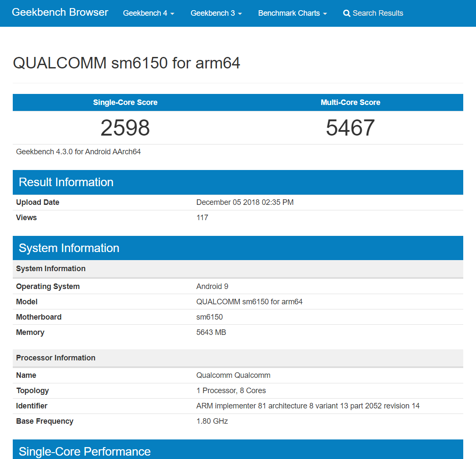Viewport: 476px width, 459px height.
Task: Click the Result Information section header
Action: [238, 182]
